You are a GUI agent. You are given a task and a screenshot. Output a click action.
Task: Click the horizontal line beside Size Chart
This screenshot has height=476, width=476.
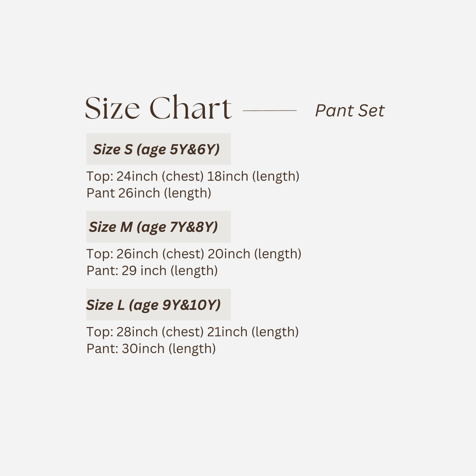[x=270, y=111]
